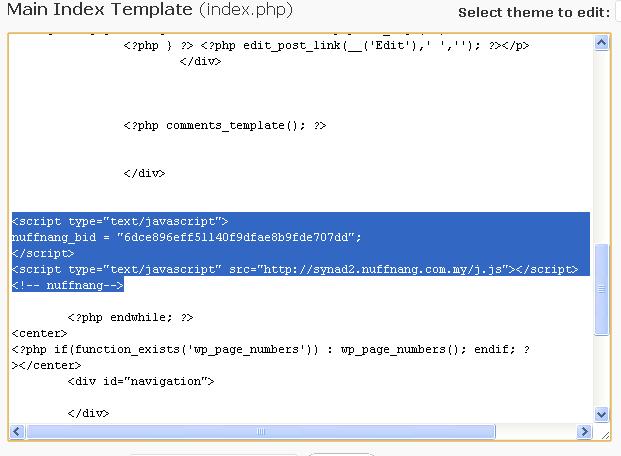Click the nuffnang_bid variable line
Screen dimensions: 621x456
[x=187, y=237]
